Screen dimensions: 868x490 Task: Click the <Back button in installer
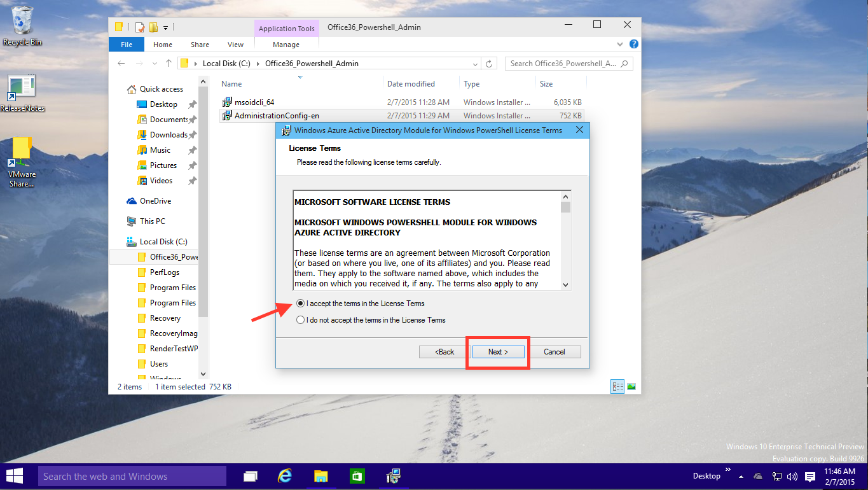coord(445,352)
